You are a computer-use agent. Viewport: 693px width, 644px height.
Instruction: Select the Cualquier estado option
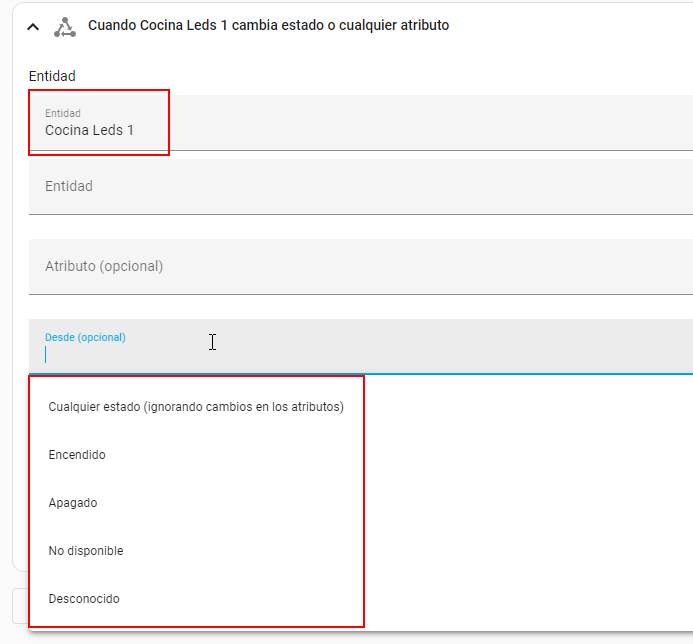tap(196, 407)
